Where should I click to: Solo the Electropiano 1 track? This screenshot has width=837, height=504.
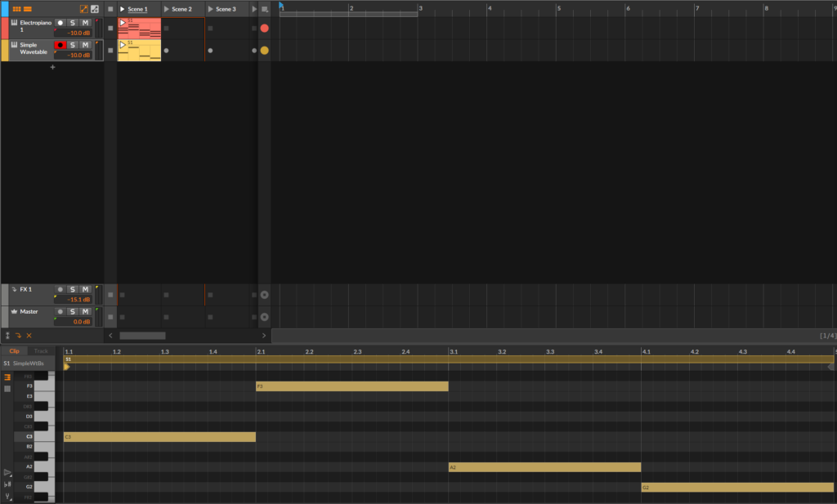(73, 22)
